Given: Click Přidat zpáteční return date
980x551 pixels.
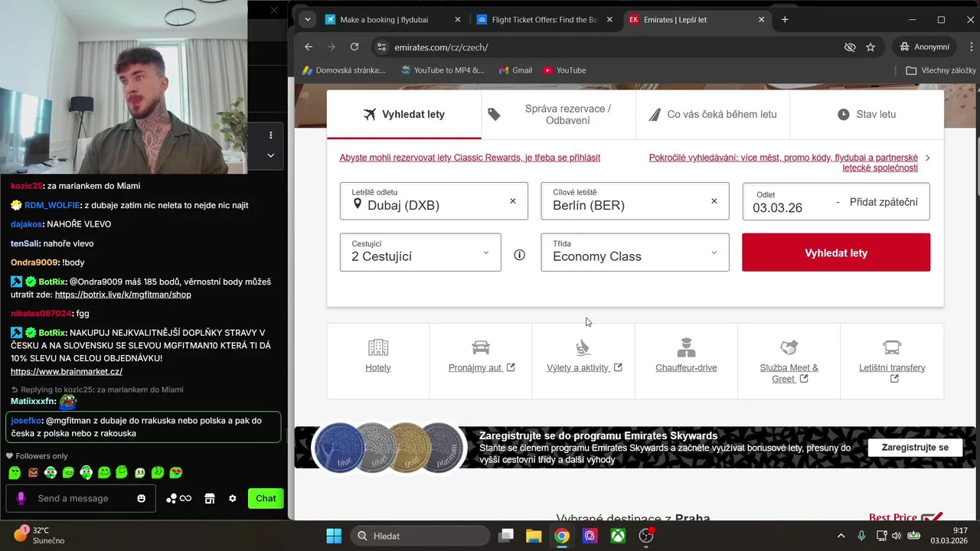Looking at the screenshot, I should [x=884, y=202].
